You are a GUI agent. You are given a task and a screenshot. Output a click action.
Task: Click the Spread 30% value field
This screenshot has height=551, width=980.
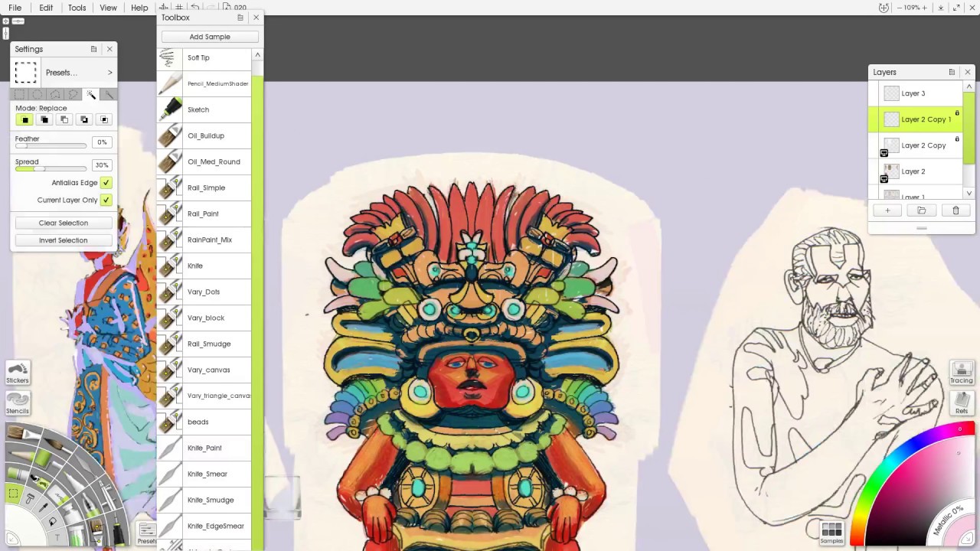point(102,165)
